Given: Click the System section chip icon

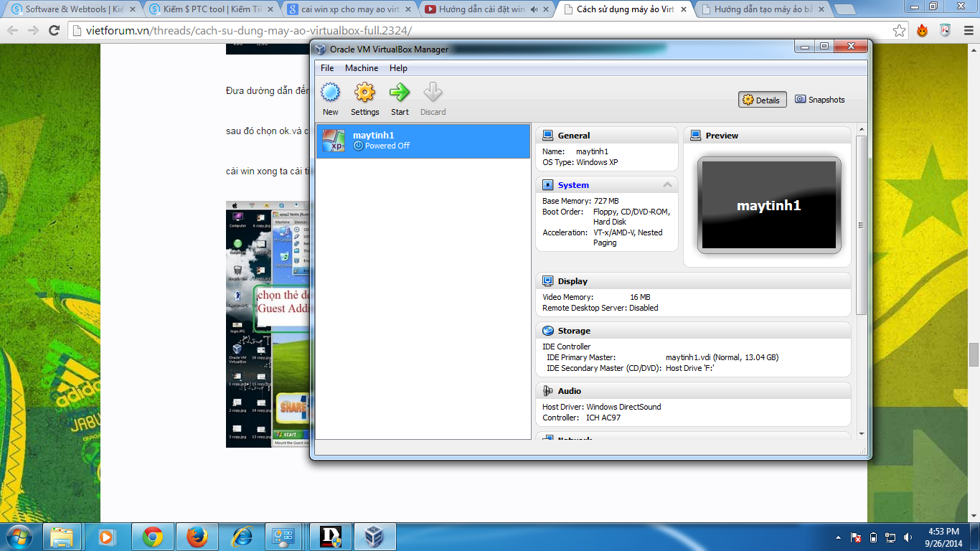Looking at the screenshot, I should pyautogui.click(x=548, y=184).
